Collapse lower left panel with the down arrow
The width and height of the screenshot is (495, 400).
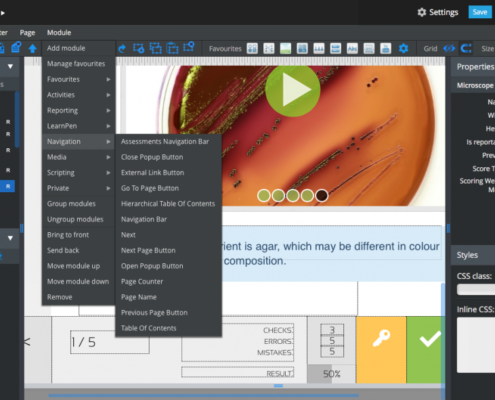coord(10,238)
